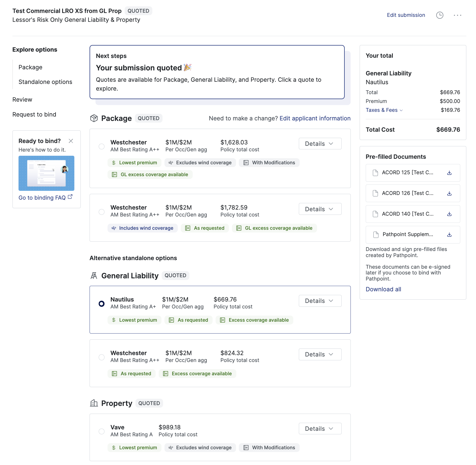Close the Ready to bind card

[x=71, y=141]
